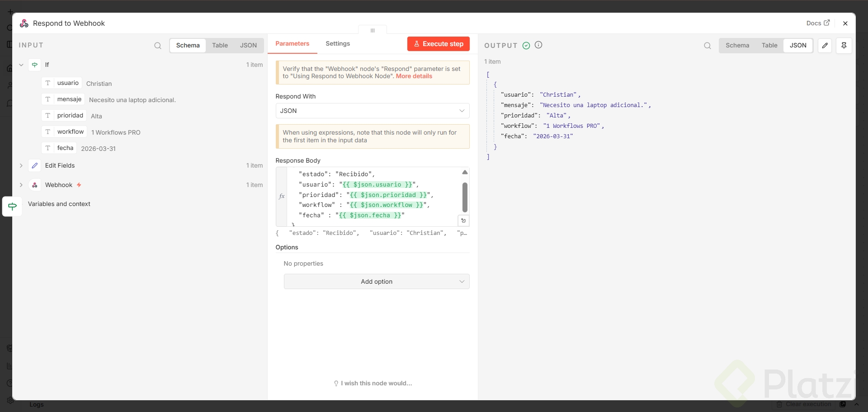Click the fx expression icon in Response Body
The height and width of the screenshot is (412, 868).
click(282, 196)
